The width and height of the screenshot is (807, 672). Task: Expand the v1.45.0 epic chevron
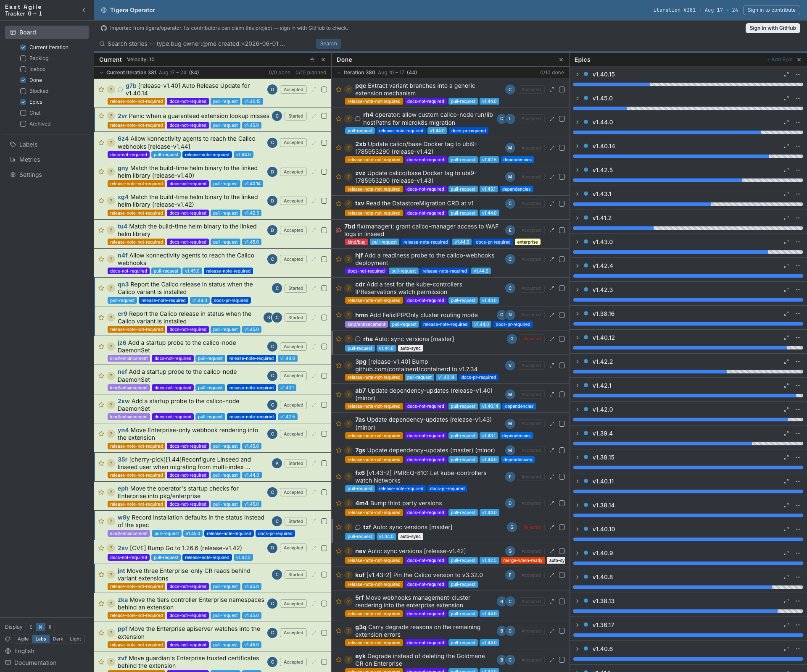pyautogui.click(x=578, y=98)
